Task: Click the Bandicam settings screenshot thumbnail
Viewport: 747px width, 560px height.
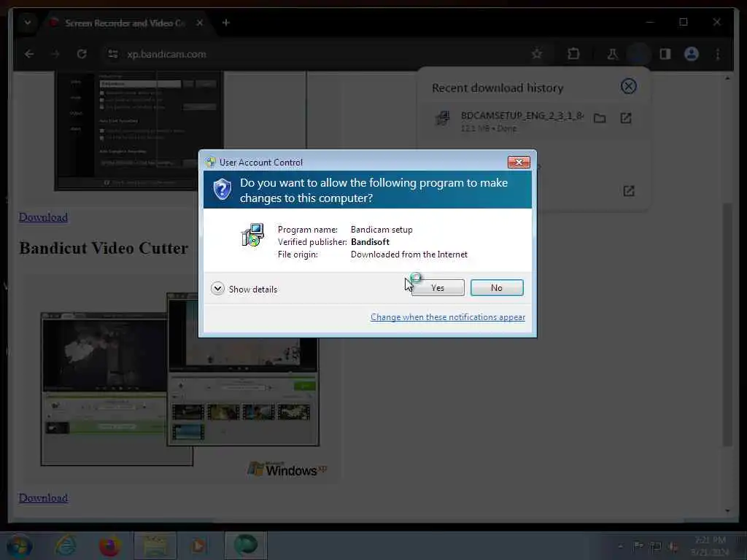Action: (139, 131)
